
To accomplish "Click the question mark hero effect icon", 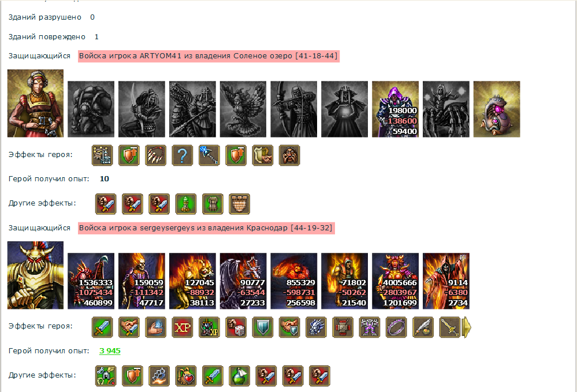I will pyautogui.click(x=182, y=155).
